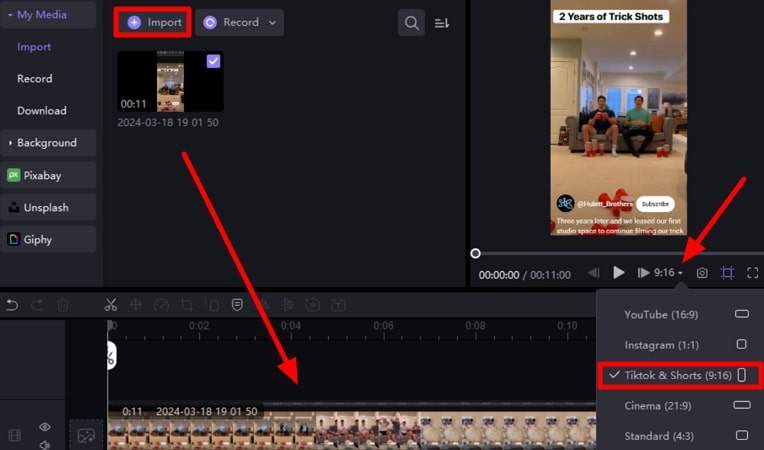
Task: Click the timecode 00:00:00 / 00:11:00
Action: (525, 275)
